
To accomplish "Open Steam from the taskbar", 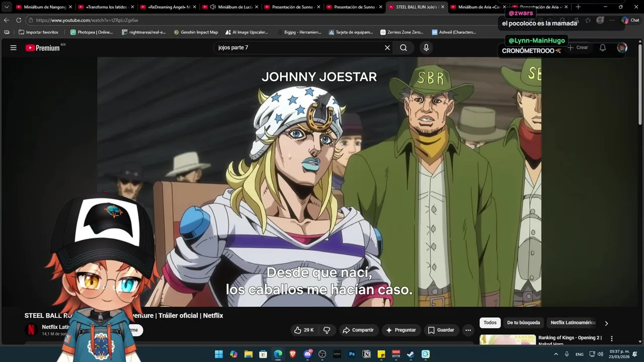I will pyautogui.click(x=411, y=354).
